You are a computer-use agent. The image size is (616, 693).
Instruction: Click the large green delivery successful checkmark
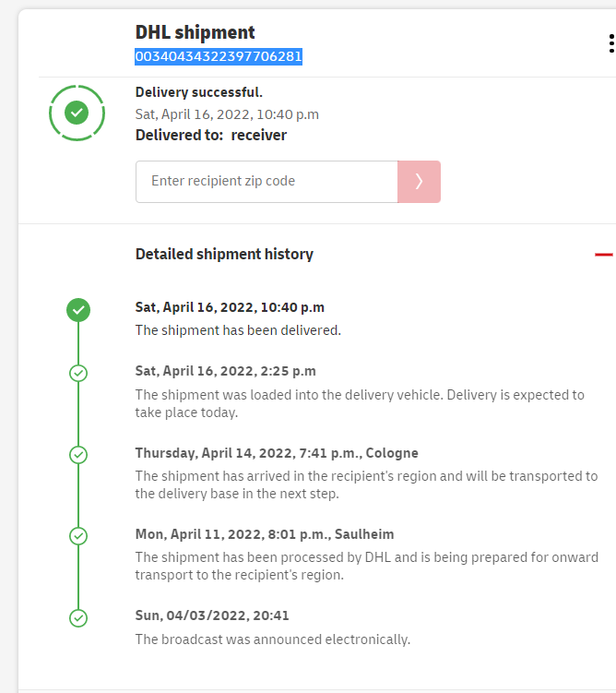tap(77, 113)
